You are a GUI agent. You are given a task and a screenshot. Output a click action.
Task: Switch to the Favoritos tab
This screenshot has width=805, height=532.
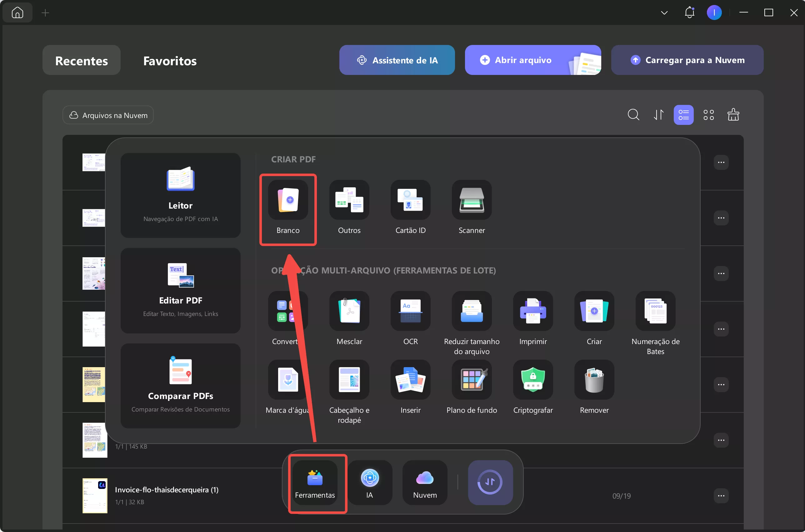[x=170, y=61]
